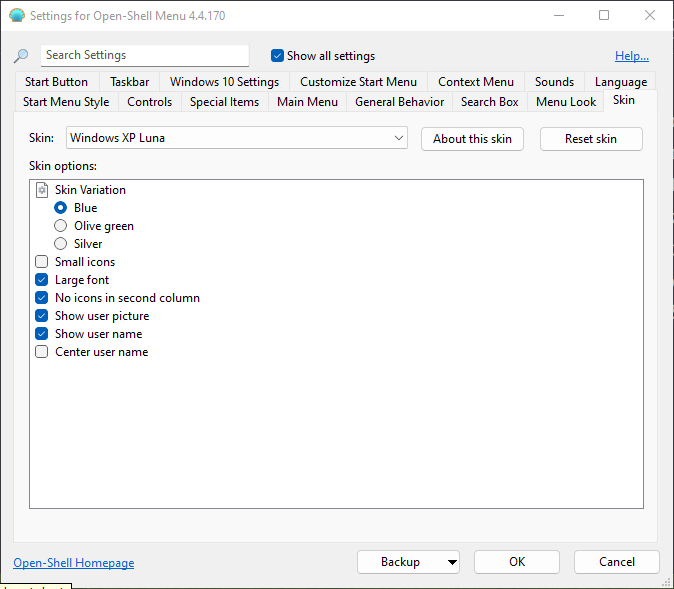Click the Cancel button

point(617,562)
